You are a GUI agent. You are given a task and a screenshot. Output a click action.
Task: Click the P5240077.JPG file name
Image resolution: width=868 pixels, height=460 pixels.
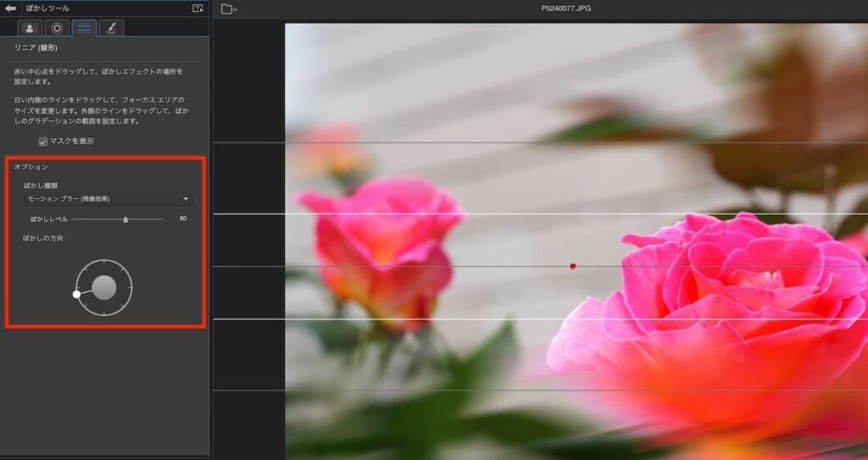point(565,8)
